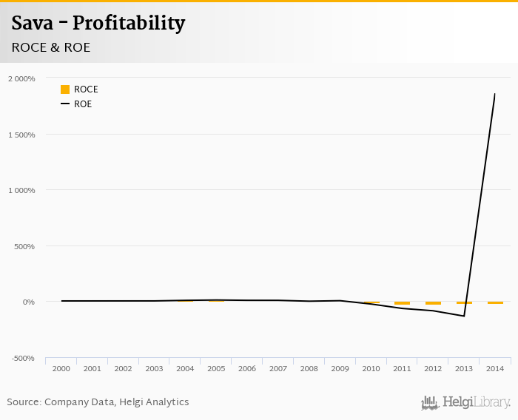The height and width of the screenshot is (420, 518).
Task: Click the 2009 x-axis label
Action: click(x=340, y=368)
